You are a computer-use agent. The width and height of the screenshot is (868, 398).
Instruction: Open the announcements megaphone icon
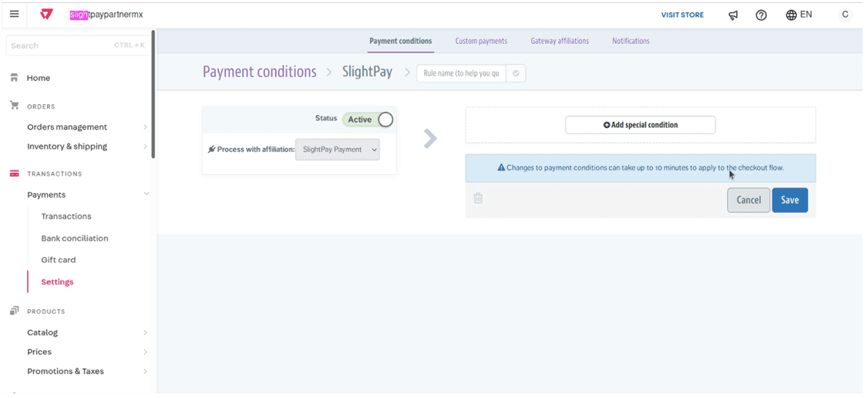[733, 15]
